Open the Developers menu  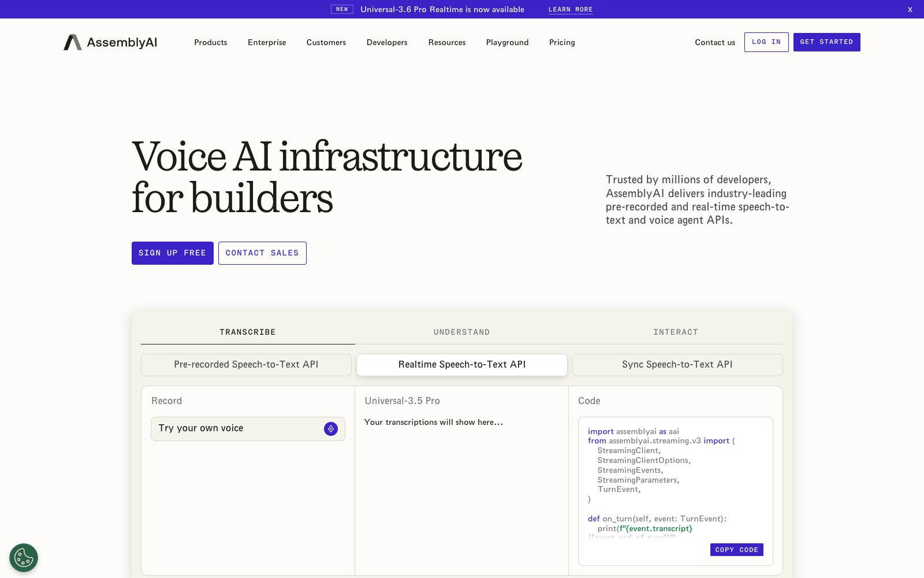click(x=387, y=42)
